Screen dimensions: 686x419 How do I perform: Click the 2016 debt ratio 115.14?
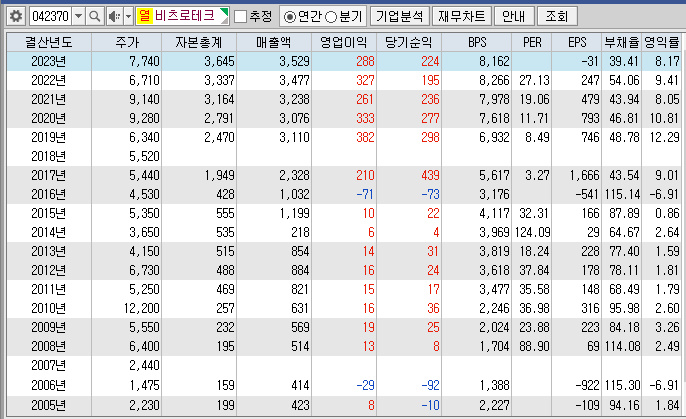coord(623,194)
